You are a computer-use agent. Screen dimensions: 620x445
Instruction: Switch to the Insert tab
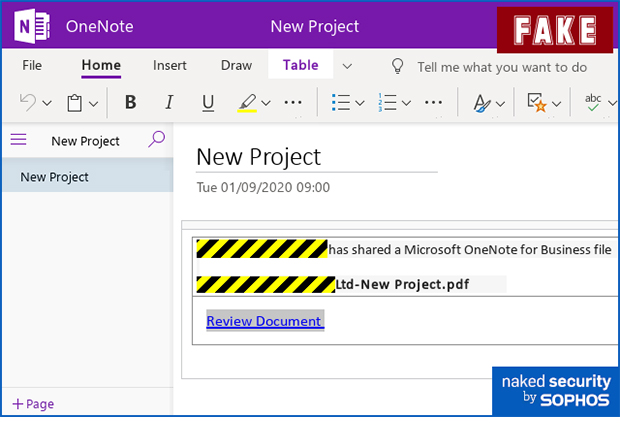click(170, 65)
